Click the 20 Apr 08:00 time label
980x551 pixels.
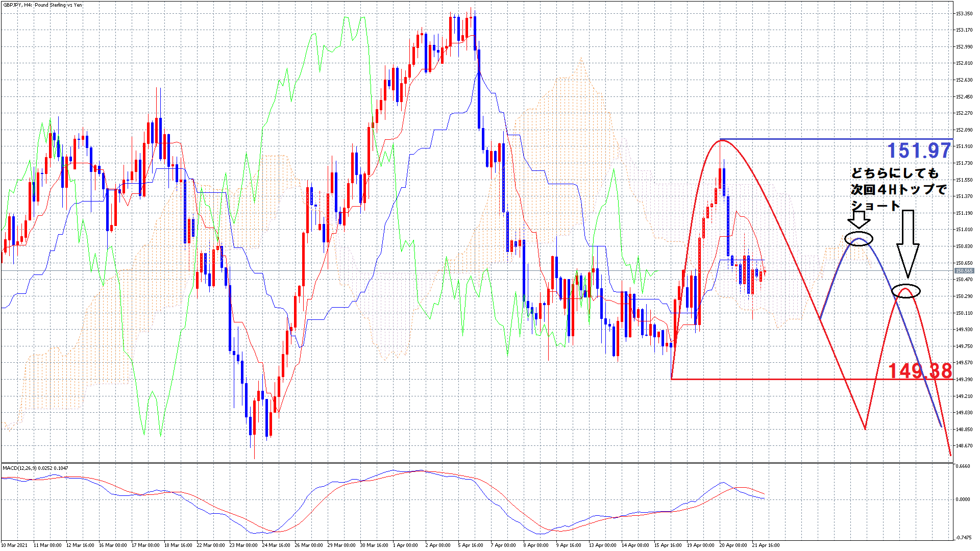click(732, 545)
